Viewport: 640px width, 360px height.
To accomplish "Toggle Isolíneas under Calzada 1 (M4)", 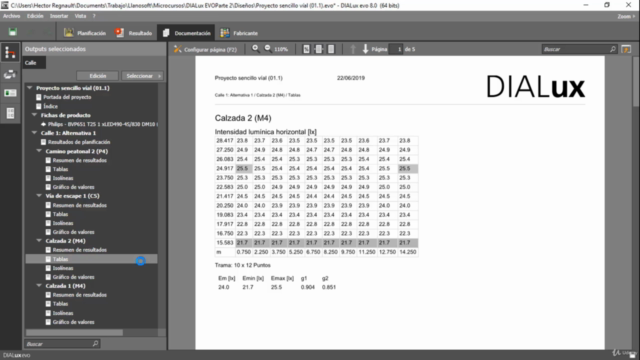I will click(x=48, y=313).
